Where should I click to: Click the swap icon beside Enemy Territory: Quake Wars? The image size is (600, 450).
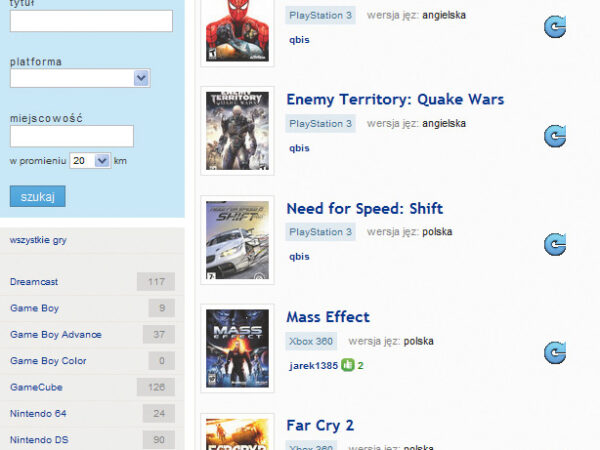tap(555, 136)
